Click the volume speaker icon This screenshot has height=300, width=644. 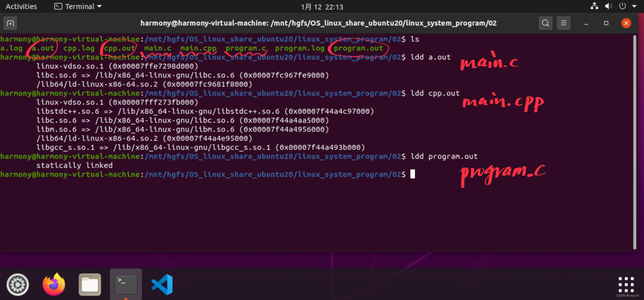(608, 6)
